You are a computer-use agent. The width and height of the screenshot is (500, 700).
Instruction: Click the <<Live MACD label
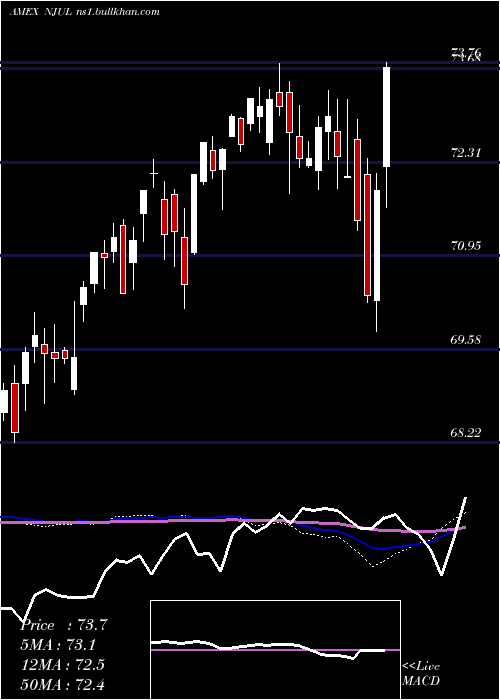(x=421, y=673)
